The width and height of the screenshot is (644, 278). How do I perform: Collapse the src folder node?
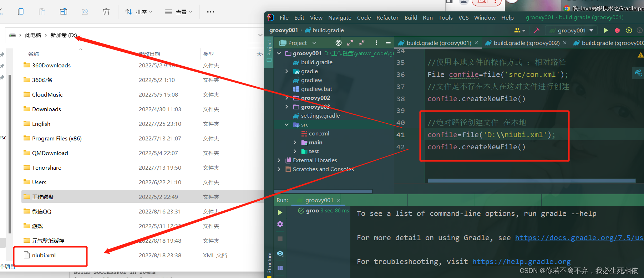tap(287, 125)
